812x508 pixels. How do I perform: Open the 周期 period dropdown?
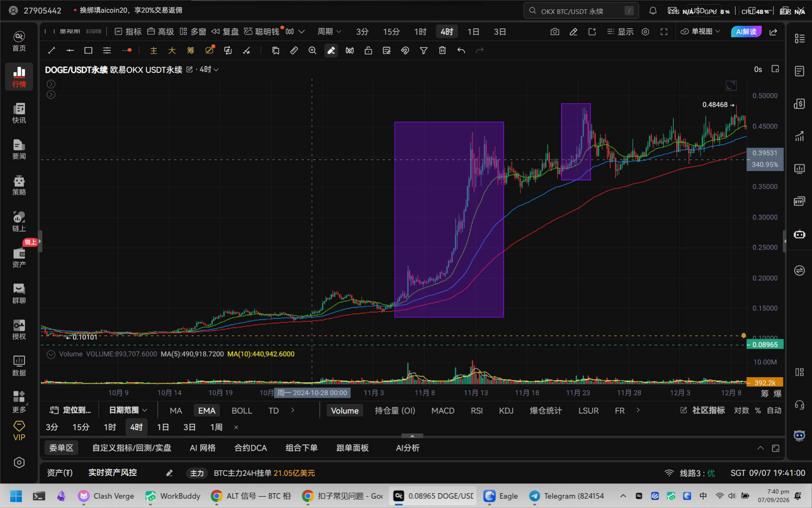329,32
